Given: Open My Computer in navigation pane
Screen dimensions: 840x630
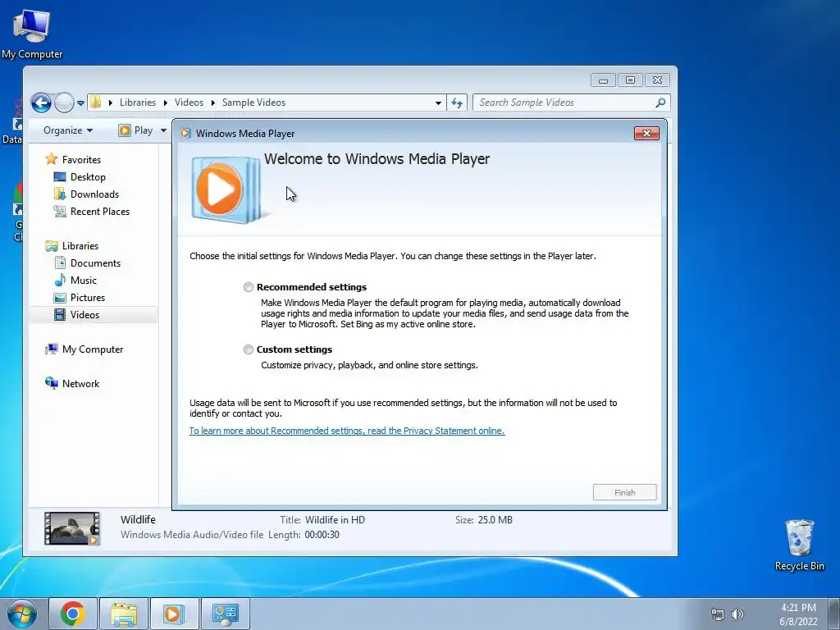Looking at the screenshot, I should pos(92,349).
